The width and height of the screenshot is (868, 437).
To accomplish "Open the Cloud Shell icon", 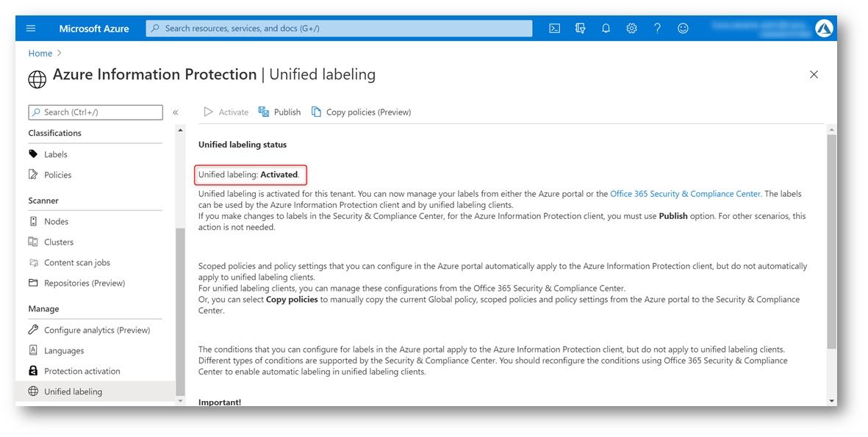I will [555, 29].
